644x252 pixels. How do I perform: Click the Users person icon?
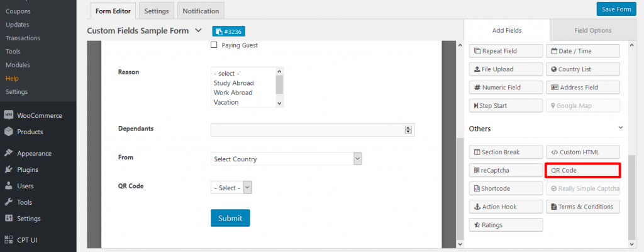click(x=9, y=186)
